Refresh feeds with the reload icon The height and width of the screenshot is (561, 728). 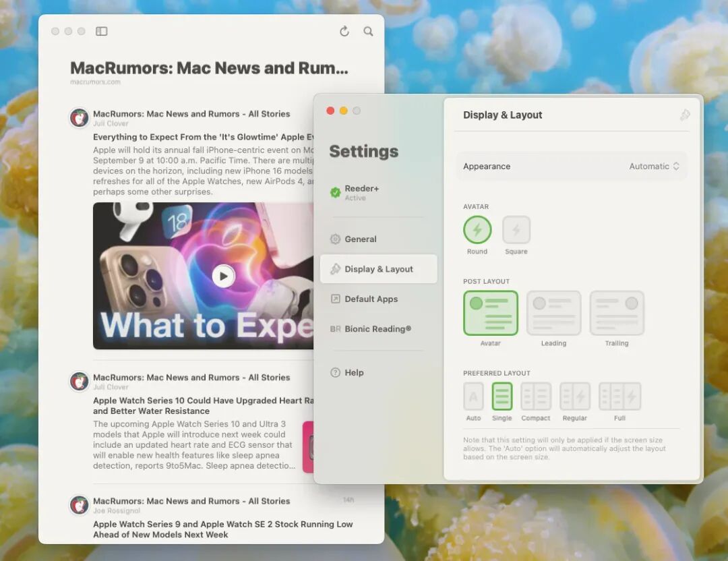coord(344,31)
